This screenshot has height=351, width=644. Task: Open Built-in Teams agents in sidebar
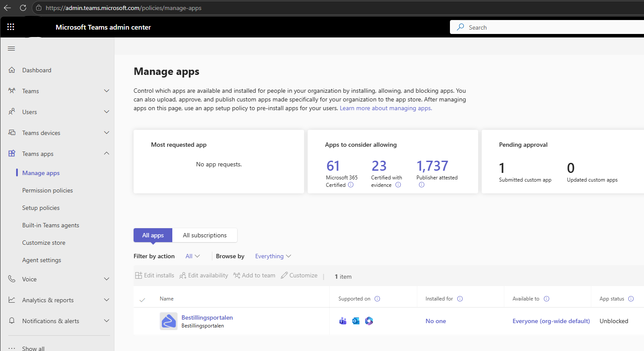pyautogui.click(x=50, y=225)
